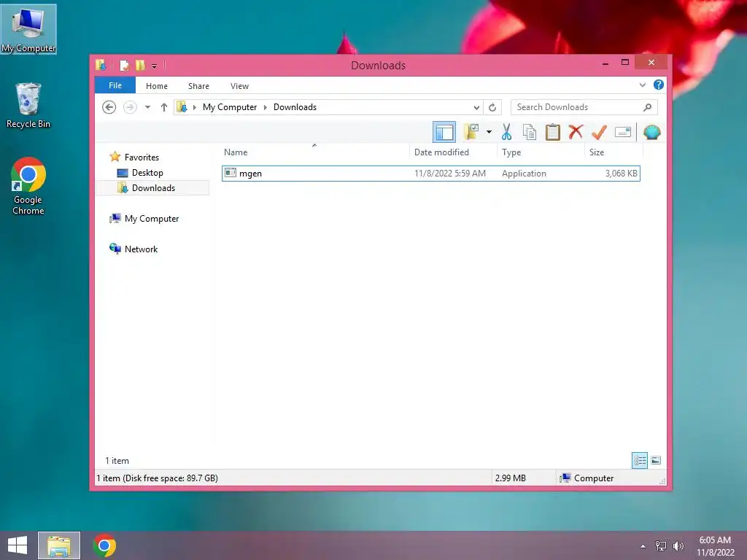Viewport: 747px width, 560px height.
Task: Select the My Computer desktop icon
Action: 28,29
